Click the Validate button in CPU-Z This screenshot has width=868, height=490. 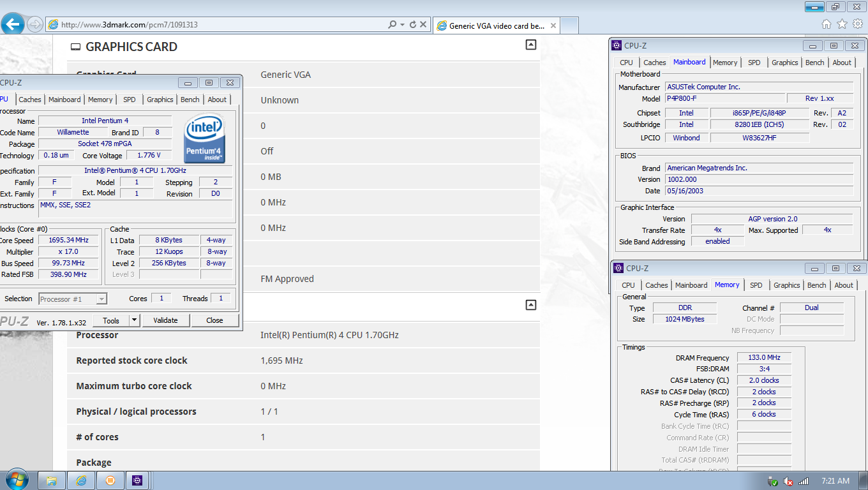165,320
